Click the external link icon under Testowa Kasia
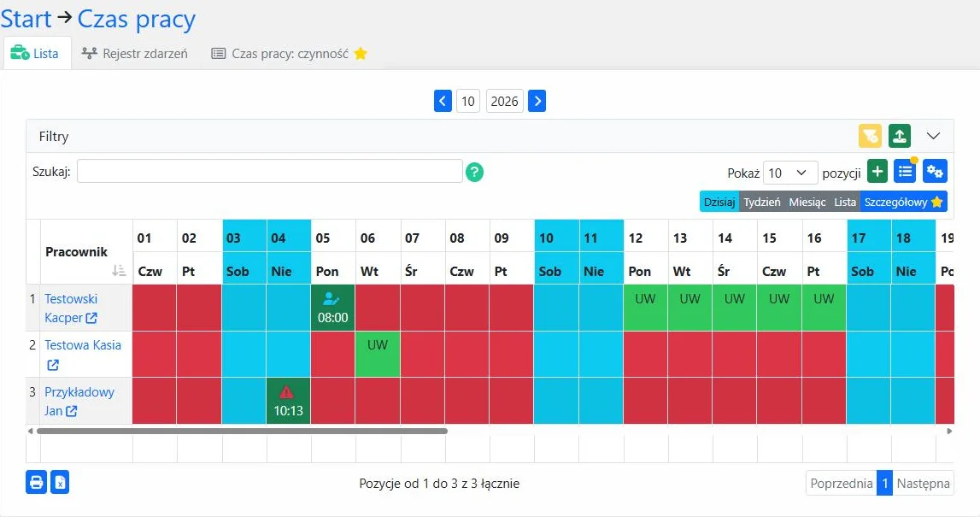The height and width of the screenshot is (517, 980). click(53, 364)
